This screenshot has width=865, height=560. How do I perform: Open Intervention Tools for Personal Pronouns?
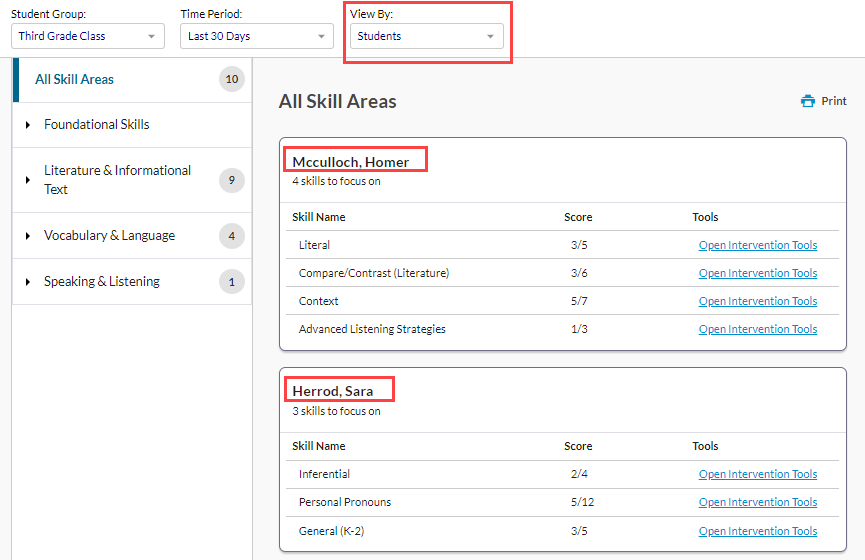(758, 502)
